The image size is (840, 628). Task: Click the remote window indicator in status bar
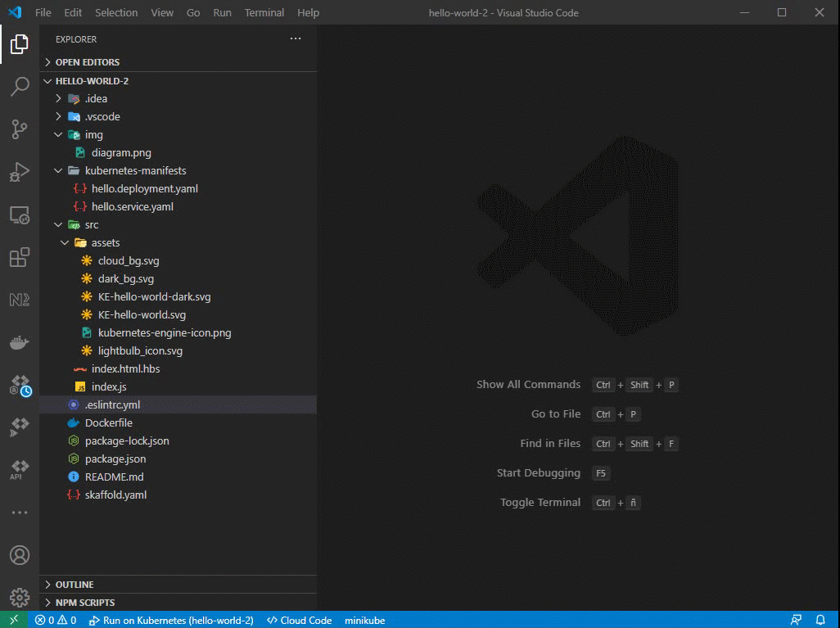(14, 620)
